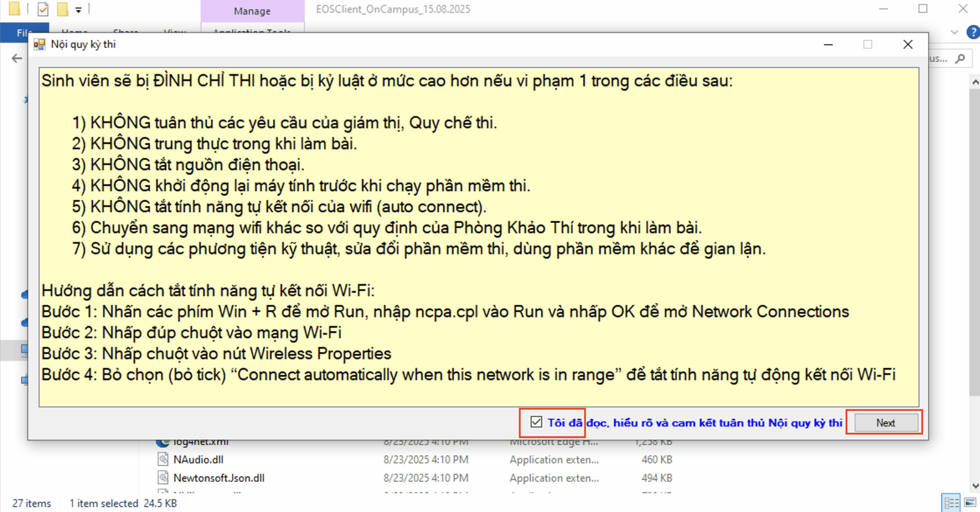The height and width of the screenshot is (512, 980).
Task: Click the Properties icon on Quick Access toolbar
Action: pos(44,9)
